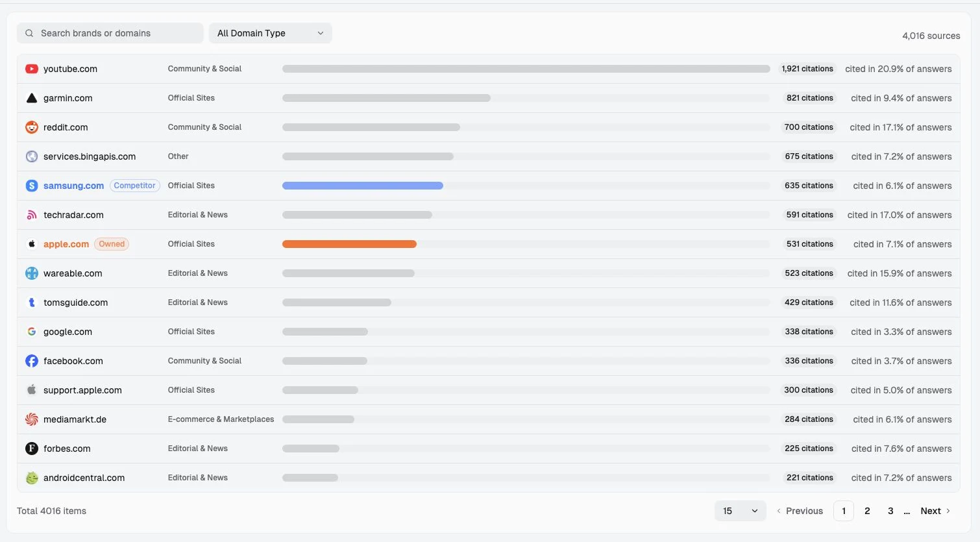Open the apple.com domain link
Image resolution: width=980 pixels, height=542 pixels.
coord(66,244)
